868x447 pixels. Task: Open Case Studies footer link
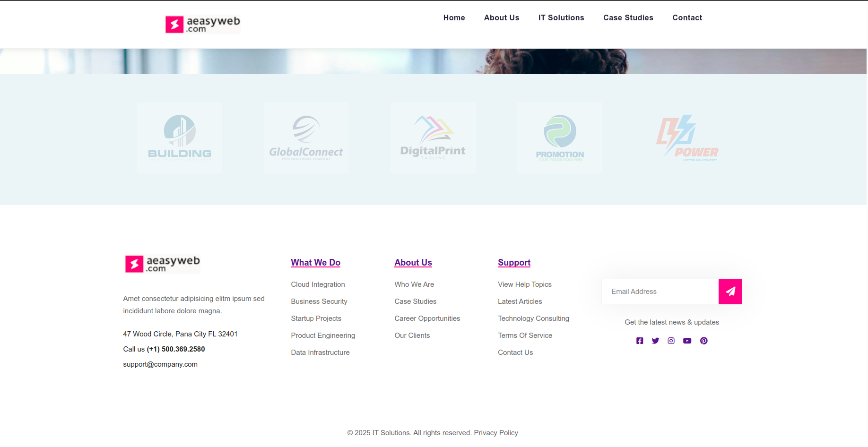point(416,301)
